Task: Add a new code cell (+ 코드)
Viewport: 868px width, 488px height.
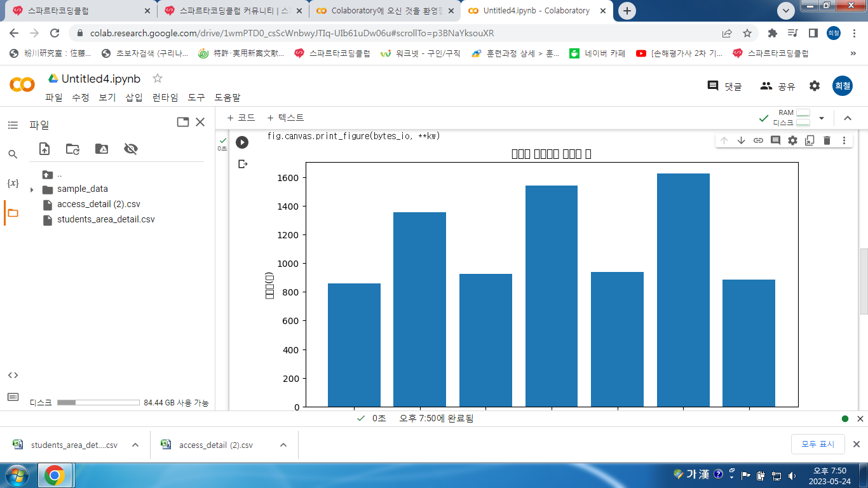Action: coord(241,118)
